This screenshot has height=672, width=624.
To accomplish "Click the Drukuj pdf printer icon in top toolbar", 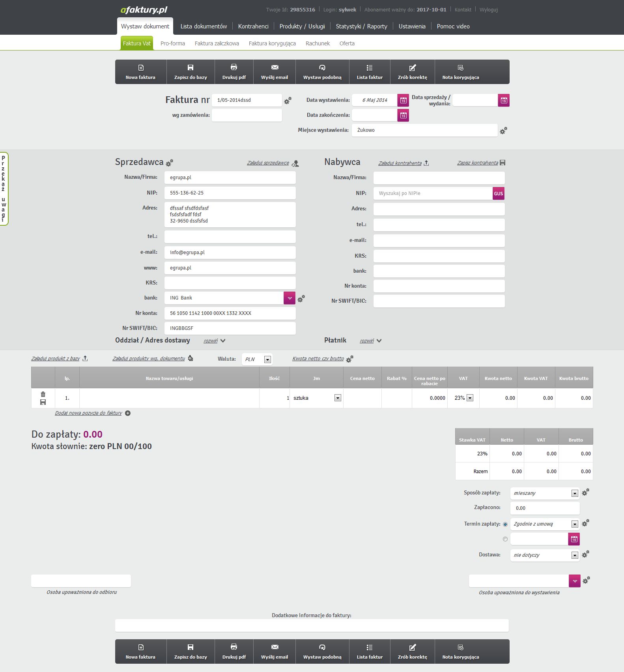I will 234,67.
